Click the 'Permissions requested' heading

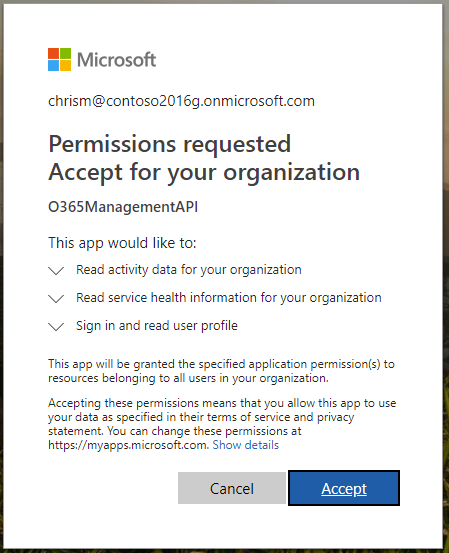[170, 145]
